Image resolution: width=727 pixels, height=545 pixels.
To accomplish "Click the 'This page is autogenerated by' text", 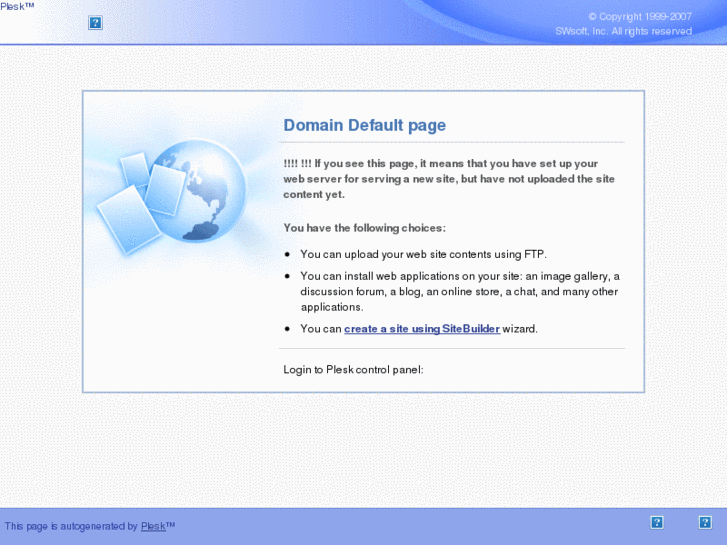I will pos(71,526).
